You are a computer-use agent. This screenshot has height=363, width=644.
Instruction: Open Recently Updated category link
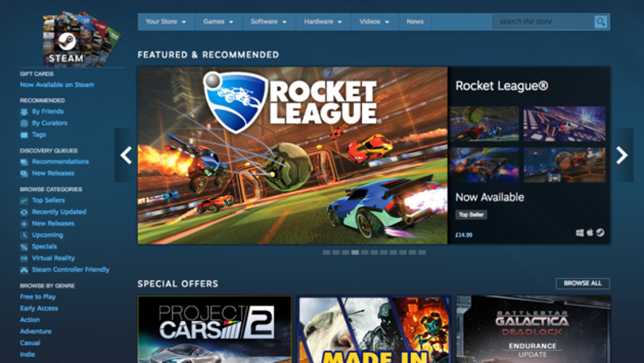(x=59, y=211)
